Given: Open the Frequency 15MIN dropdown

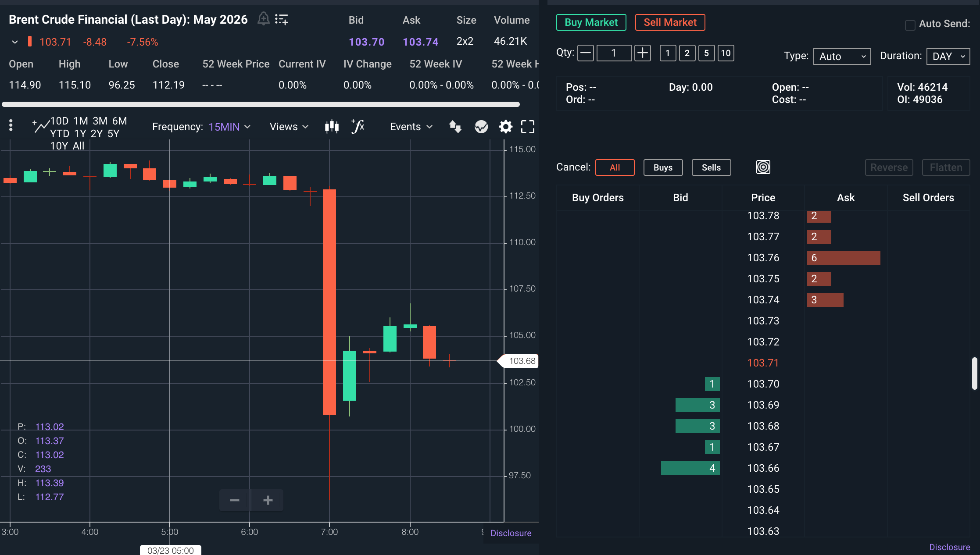Looking at the screenshot, I should point(229,127).
